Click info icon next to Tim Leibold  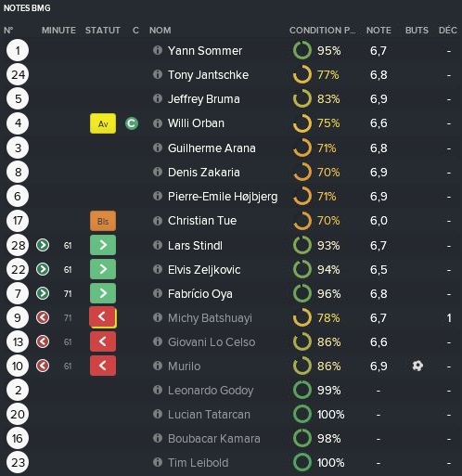coord(158,462)
